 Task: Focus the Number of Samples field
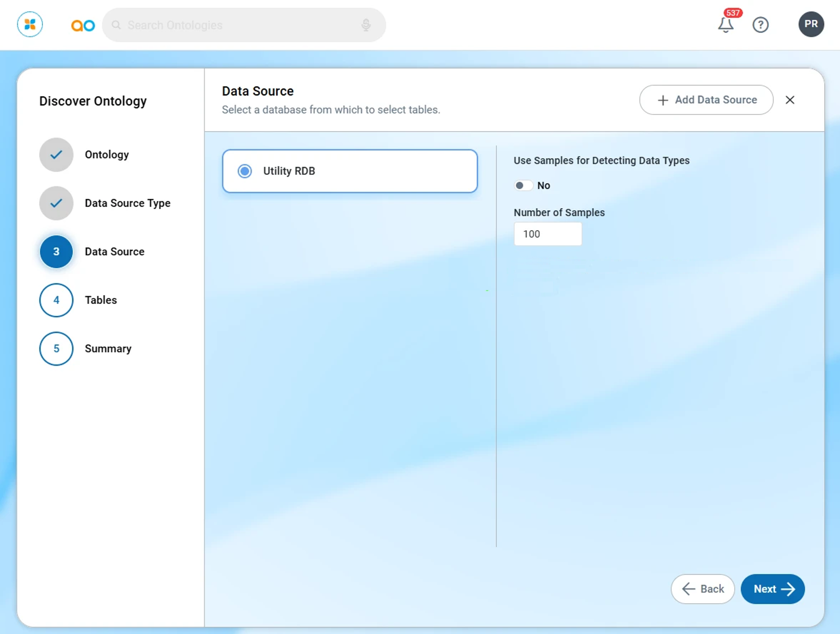[548, 234]
